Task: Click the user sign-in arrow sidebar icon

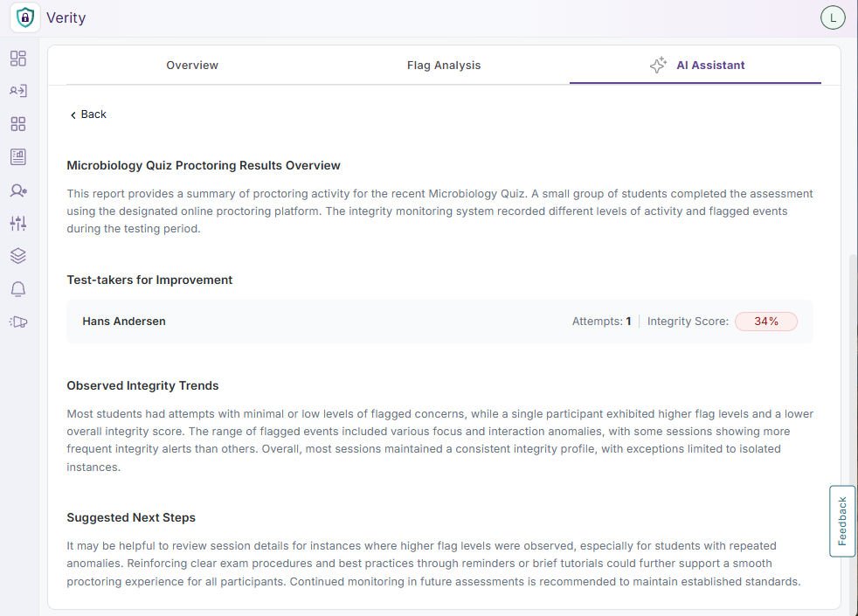Action: pos(18,91)
